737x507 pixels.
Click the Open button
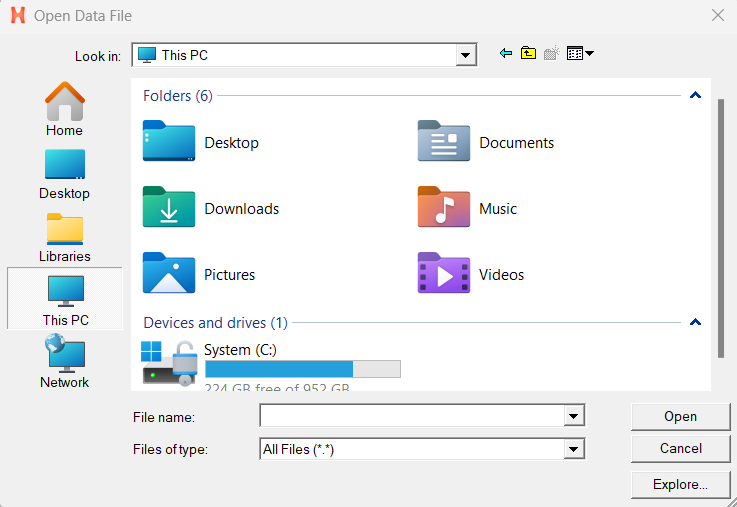[x=680, y=417]
